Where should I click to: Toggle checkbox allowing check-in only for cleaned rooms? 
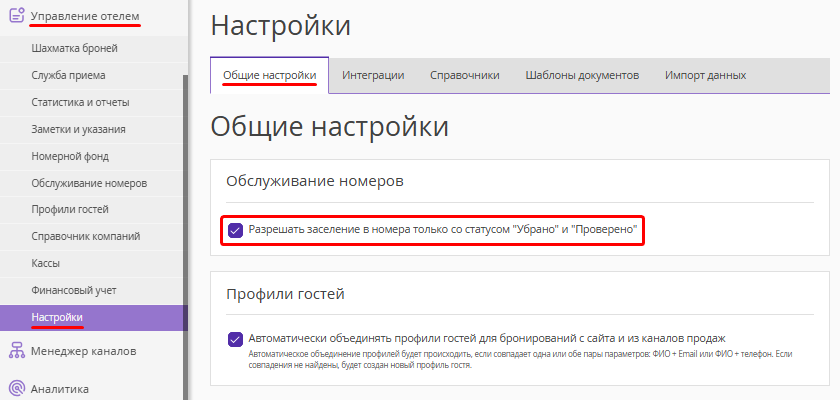pyautogui.click(x=235, y=231)
